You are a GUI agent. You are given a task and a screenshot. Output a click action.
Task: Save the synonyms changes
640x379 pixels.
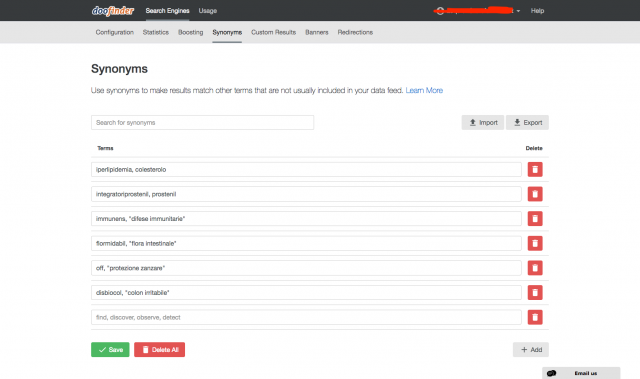pyautogui.click(x=110, y=350)
